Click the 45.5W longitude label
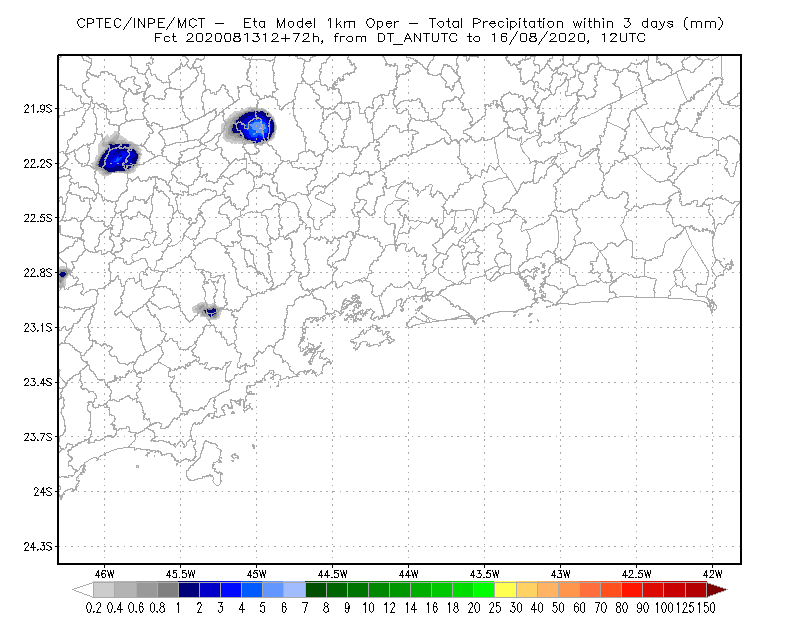Viewport: 800px width, 618px height. [180, 574]
